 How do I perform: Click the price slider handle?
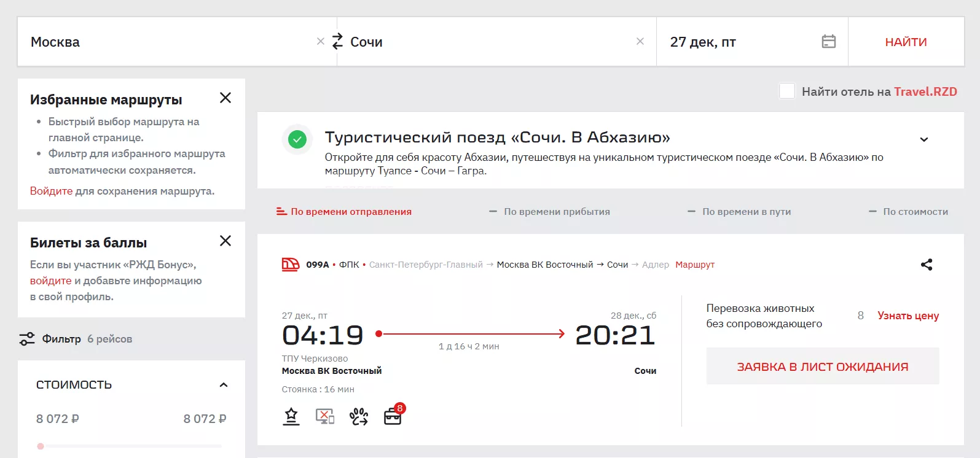41,446
